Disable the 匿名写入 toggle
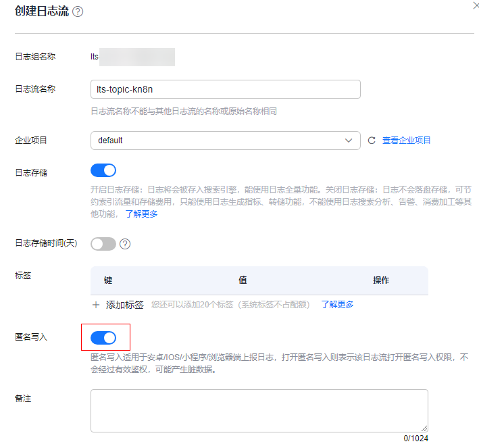479x448 pixels. click(x=103, y=337)
